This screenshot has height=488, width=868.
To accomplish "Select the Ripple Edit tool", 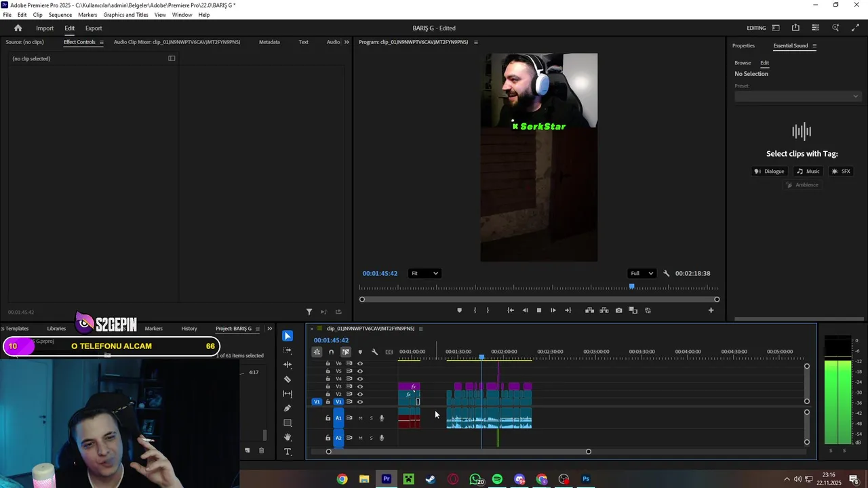I will point(288,365).
